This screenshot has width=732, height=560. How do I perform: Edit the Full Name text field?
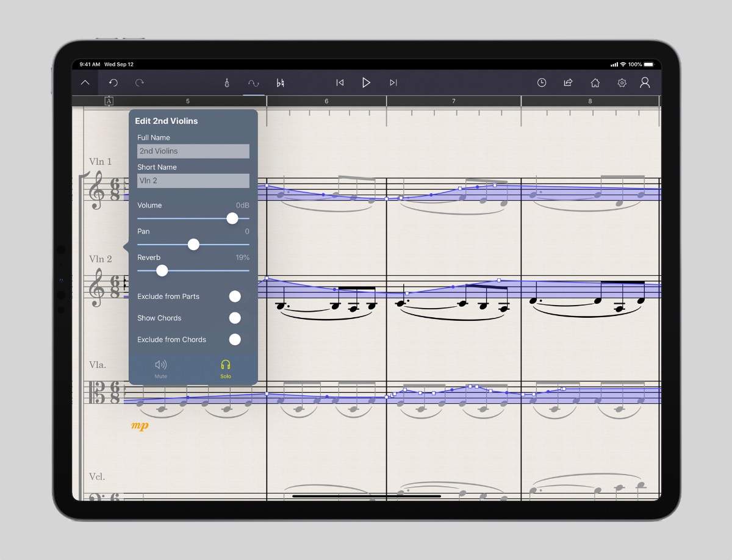[193, 151]
